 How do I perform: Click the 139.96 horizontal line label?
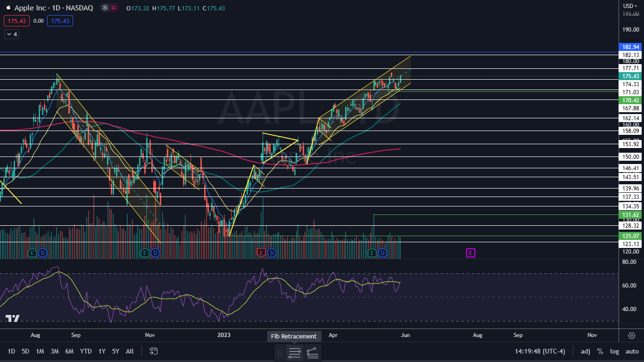tap(631, 188)
